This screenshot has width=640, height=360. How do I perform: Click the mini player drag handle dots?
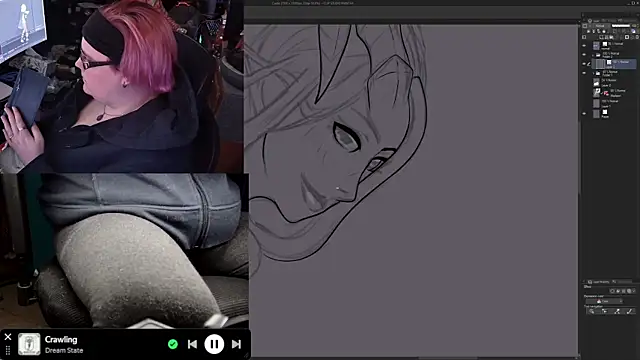pos(8,350)
